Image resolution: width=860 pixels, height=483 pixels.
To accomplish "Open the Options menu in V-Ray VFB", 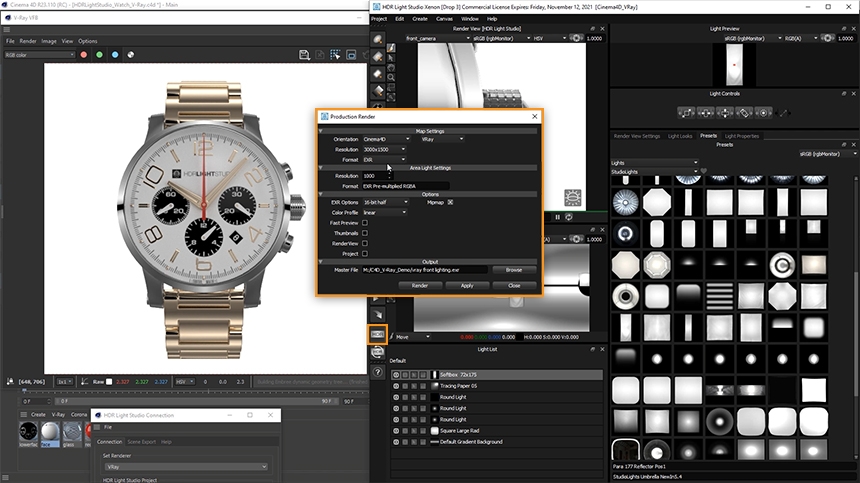I will (88, 41).
